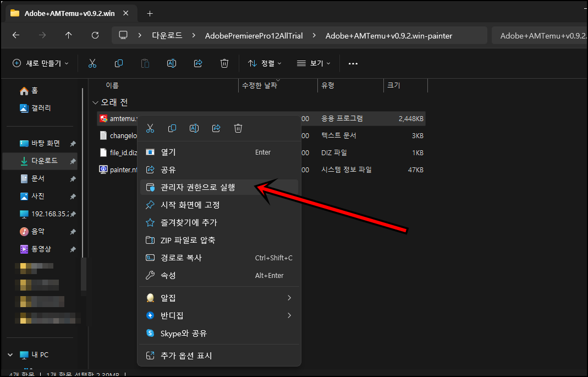588x377 pixels.
Task: Open a new tab with plus button
Action: pos(150,14)
